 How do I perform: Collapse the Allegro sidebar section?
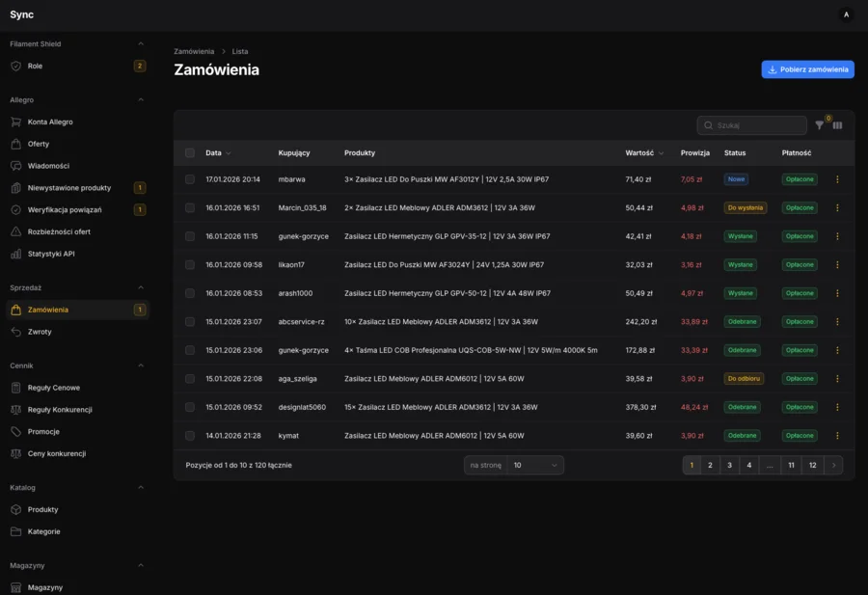(x=141, y=99)
